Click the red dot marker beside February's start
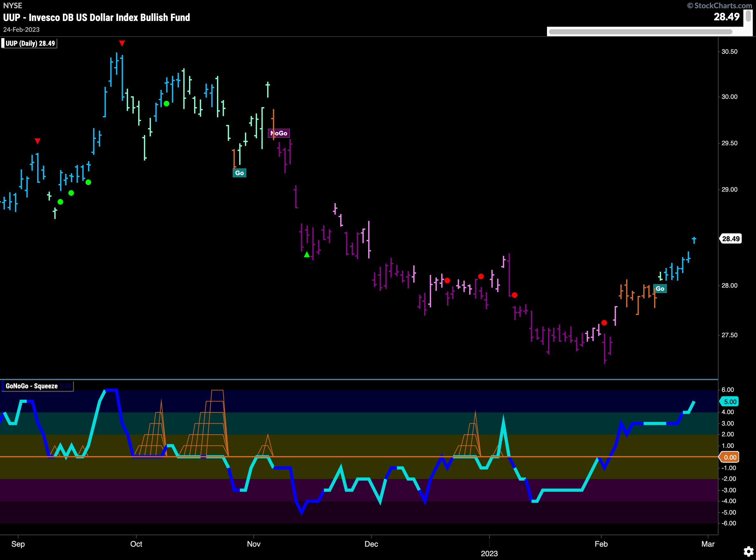 604,323
